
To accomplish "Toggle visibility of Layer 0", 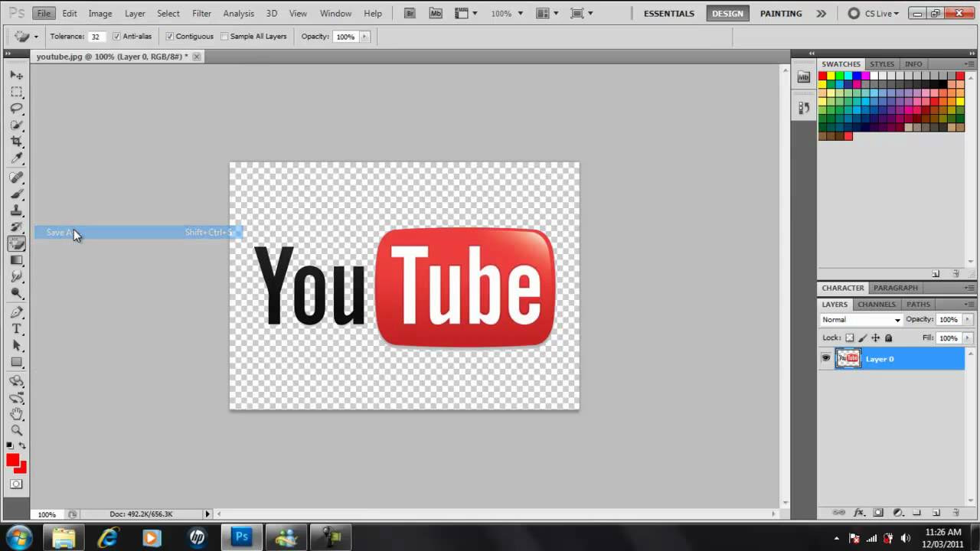I will (825, 358).
